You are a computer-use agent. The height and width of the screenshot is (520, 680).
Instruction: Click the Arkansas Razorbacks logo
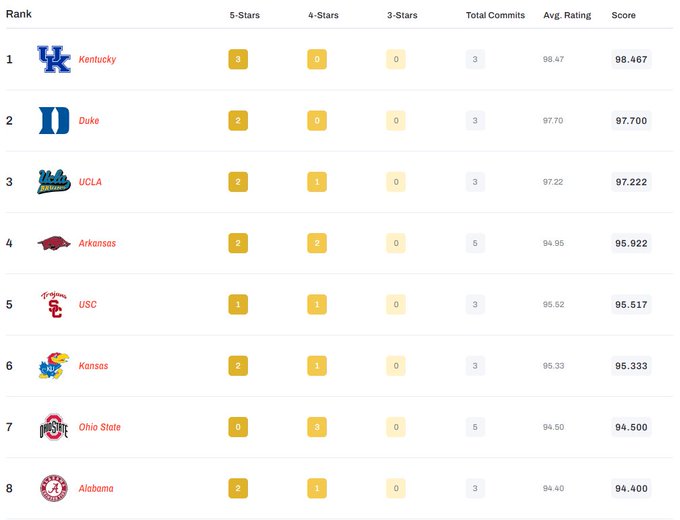point(54,243)
